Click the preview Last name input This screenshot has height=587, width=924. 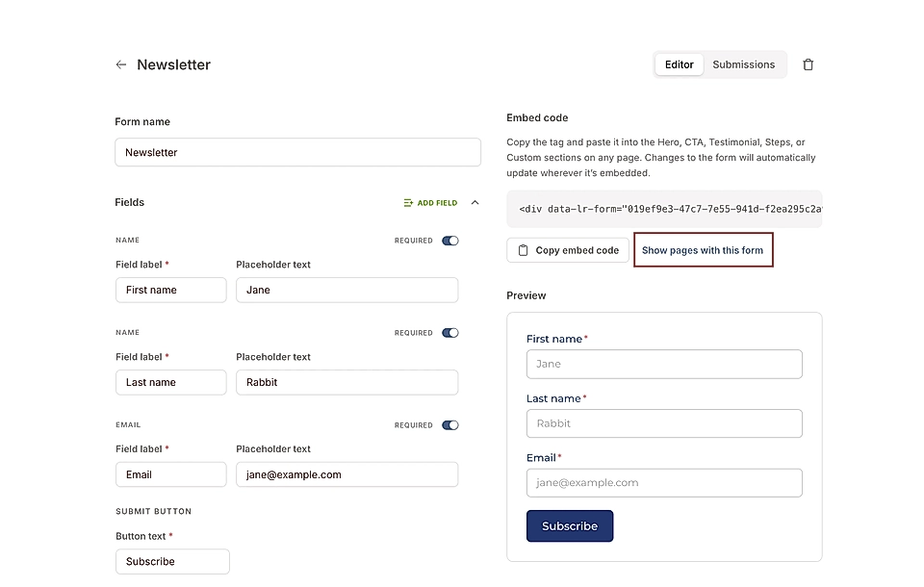[x=664, y=423]
